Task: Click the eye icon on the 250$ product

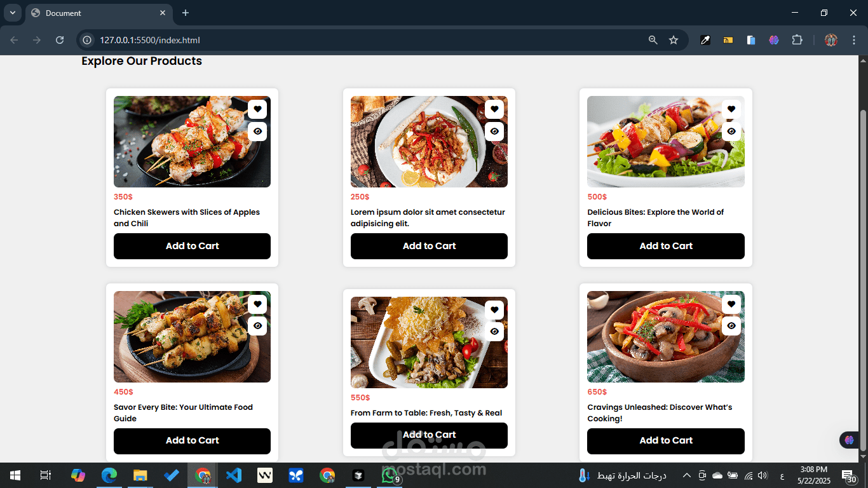Action: [x=494, y=132]
